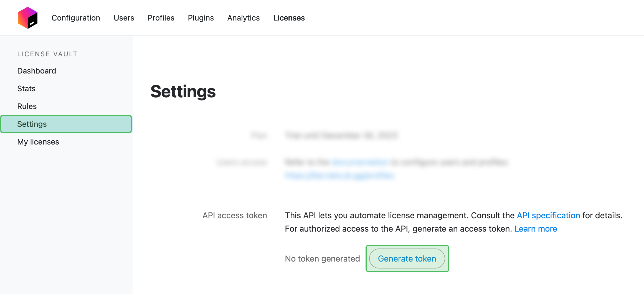Select Settings in the sidebar

32,124
